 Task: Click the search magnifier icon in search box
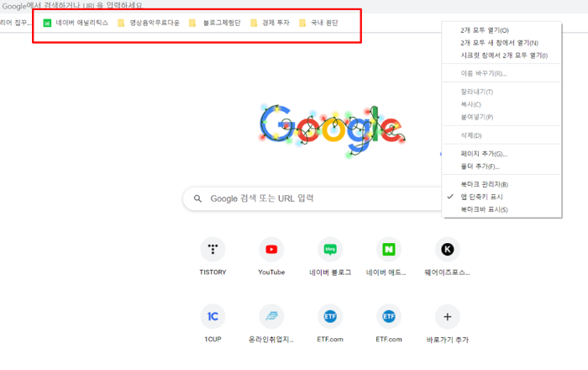coord(197,198)
